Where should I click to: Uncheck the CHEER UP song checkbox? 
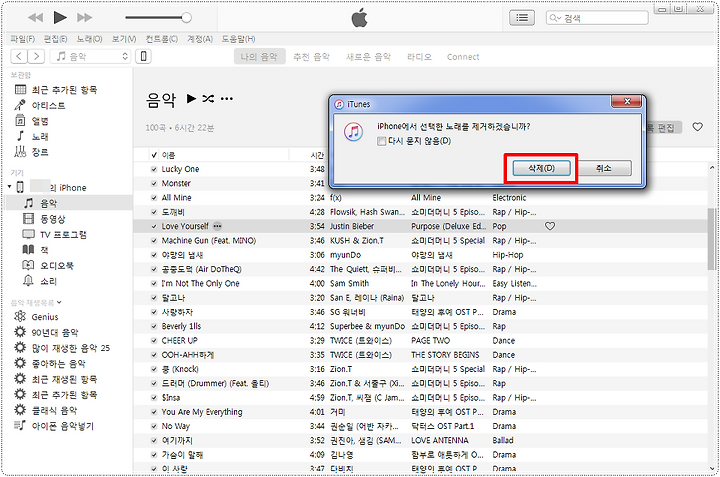click(154, 341)
